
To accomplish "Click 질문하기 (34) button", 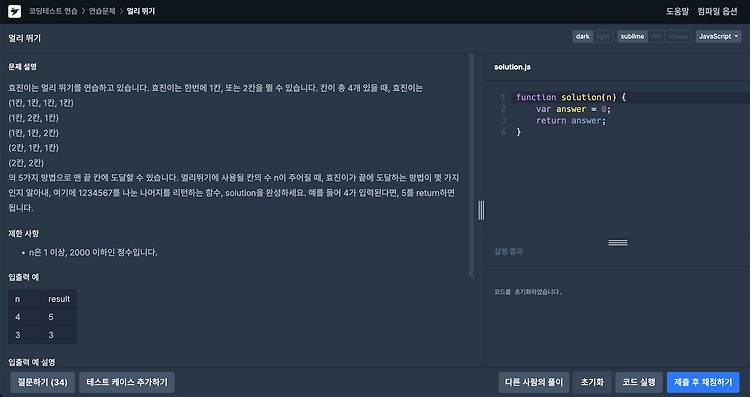I will click(x=43, y=382).
